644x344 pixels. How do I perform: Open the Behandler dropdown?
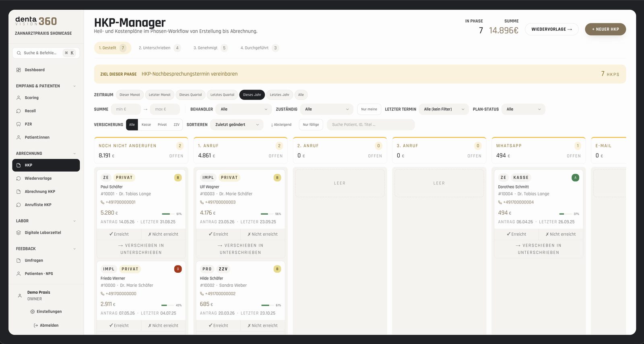point(244,109)
